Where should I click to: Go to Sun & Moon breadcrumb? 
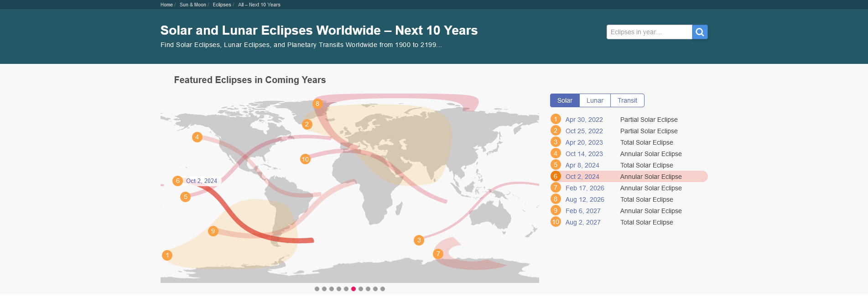[x=192, y=5]
